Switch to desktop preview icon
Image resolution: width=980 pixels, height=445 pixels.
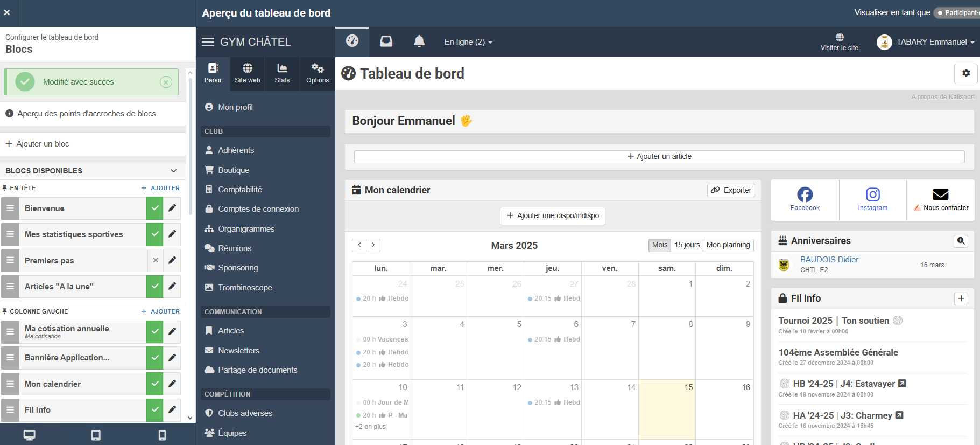[x=30, y=435]
